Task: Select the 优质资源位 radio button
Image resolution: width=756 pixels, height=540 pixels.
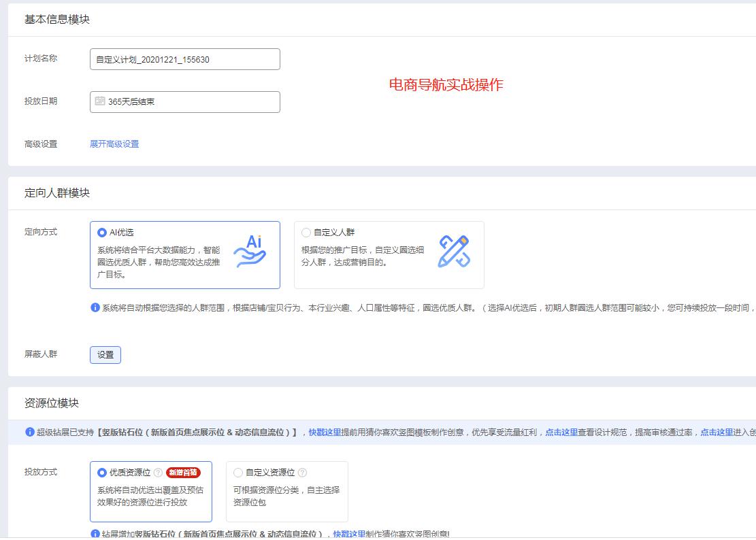Action: pyautogui.click(x=102, y=473)
